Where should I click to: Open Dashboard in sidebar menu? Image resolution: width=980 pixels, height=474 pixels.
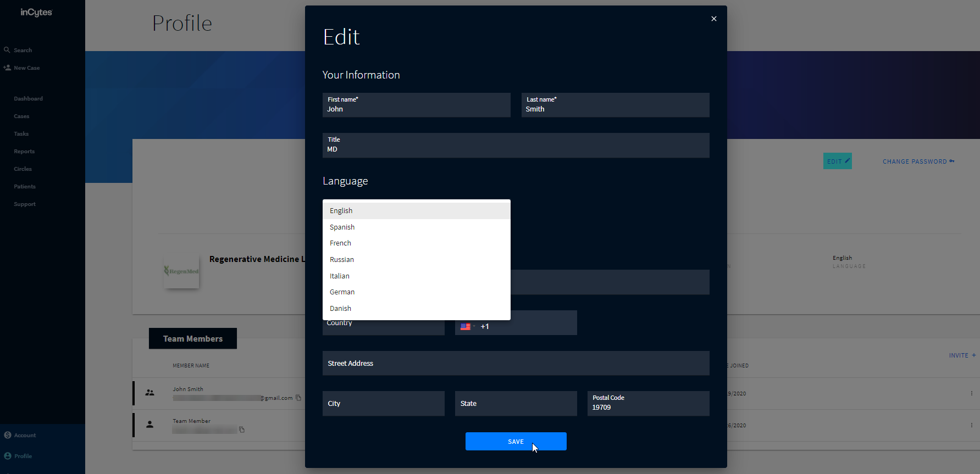tap(29, 99)
